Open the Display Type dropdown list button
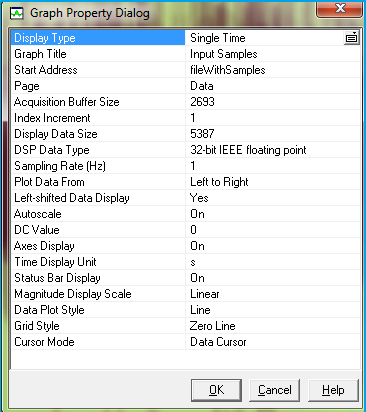 [351, 38]
